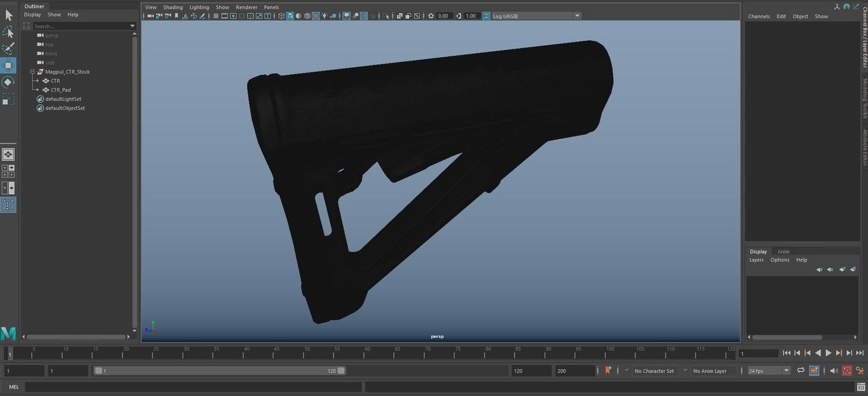
Task: Click defaultLightSet in the Outliner
Action: [62, 99]
